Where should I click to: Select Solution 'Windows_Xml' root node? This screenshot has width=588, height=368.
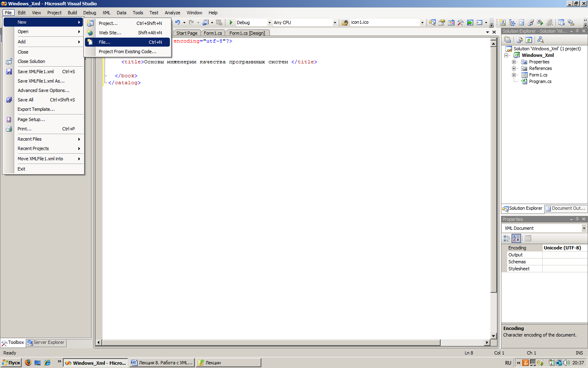point(547,49)
